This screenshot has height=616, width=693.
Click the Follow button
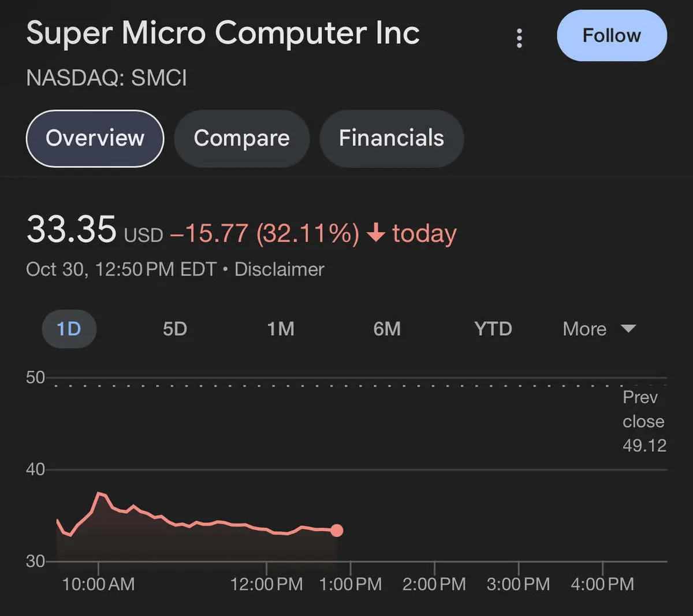(x=612, y=36)
